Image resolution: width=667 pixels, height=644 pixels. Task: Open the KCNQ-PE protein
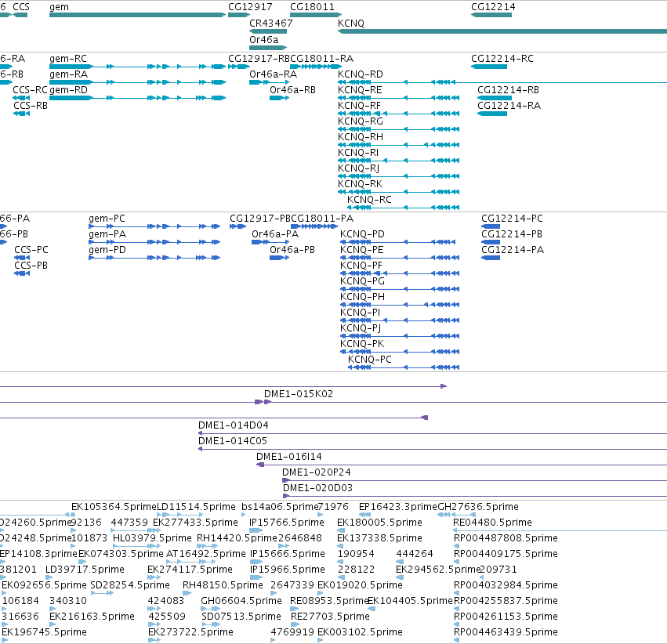[x=362, y=249]
